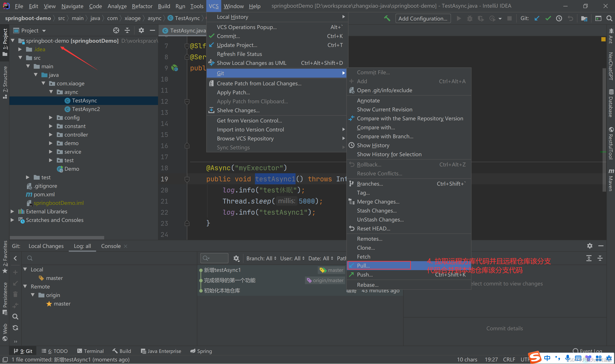Click the find magnifier icon in Git log sidebar
615x364 pixels.
(x=15, y=317)
